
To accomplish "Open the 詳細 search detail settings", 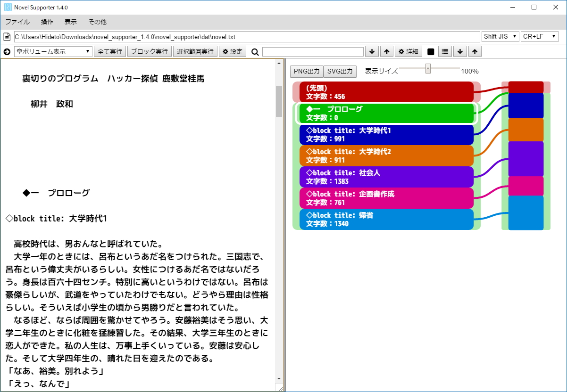I will (408, 51).
